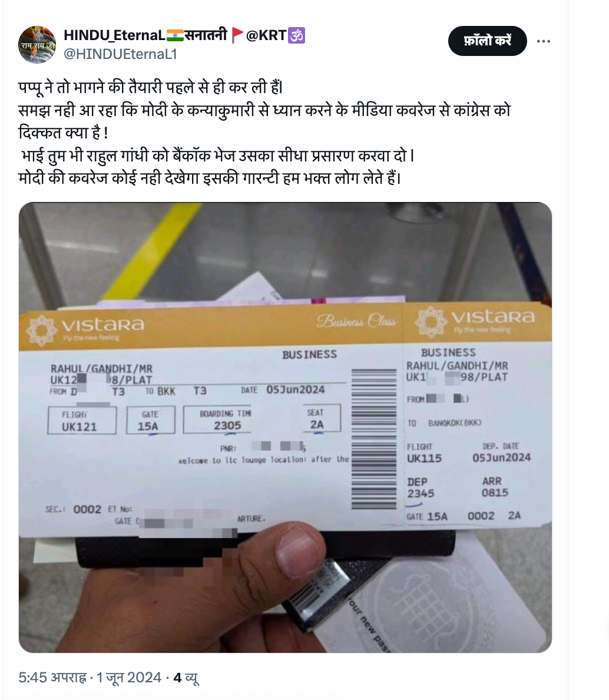Click the Indian flag emoji in name
The width and height of the screenshot is (609, 700).
[x=175, y=35]
